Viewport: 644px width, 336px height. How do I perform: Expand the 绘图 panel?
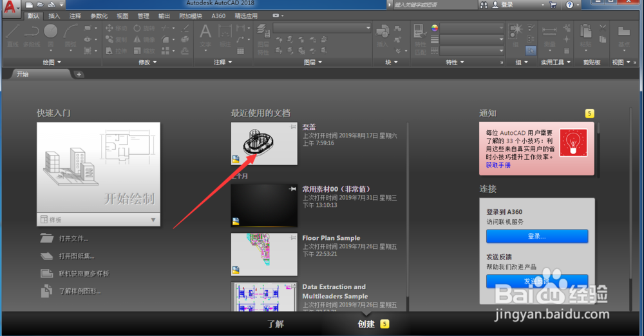coord(52,62)
